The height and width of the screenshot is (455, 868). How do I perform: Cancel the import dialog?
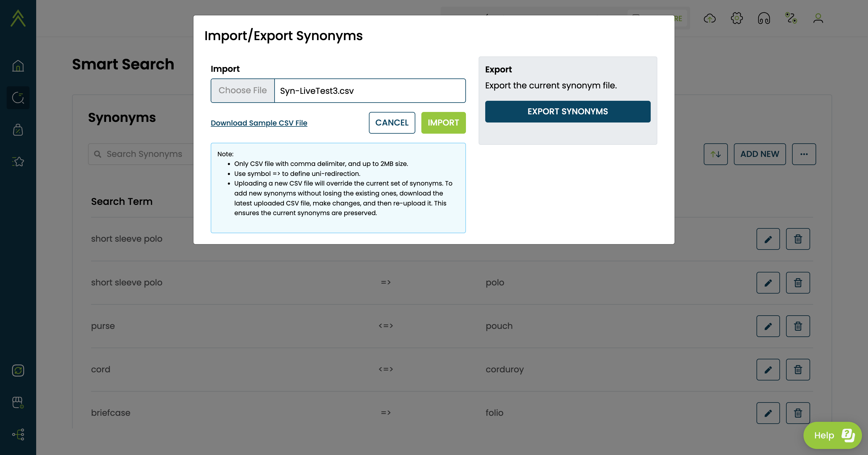click(x=392, y=123)
